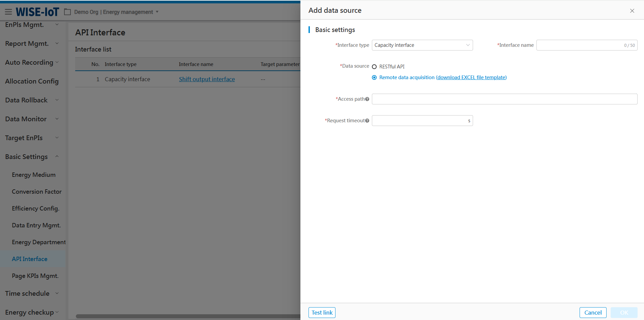This screenshot has height=320, width=644.
Task: Open the Energy Medium menu item
Action: click(34, 175)
